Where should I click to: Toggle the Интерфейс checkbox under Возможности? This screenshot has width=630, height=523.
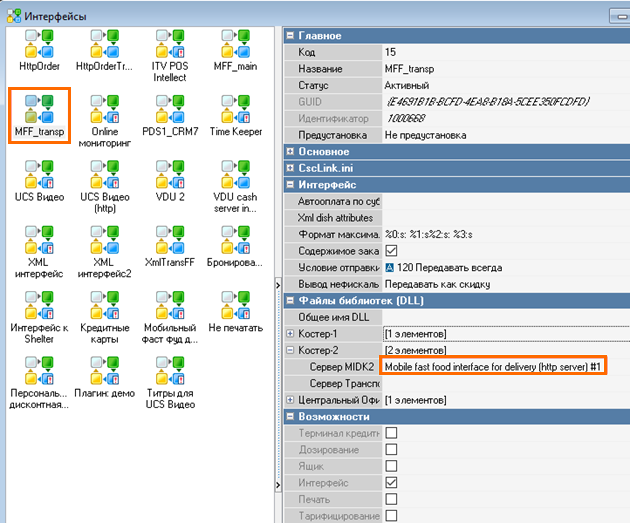392,482
